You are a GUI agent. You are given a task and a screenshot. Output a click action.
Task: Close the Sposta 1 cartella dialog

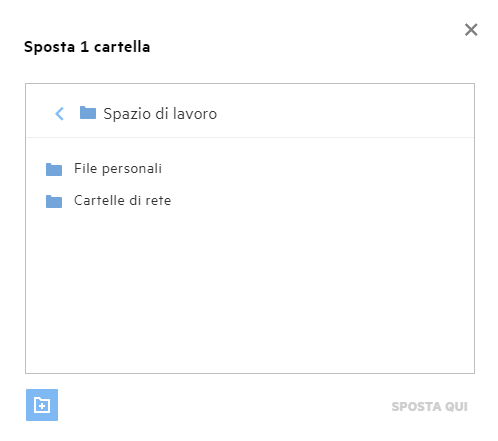(471, 30)
